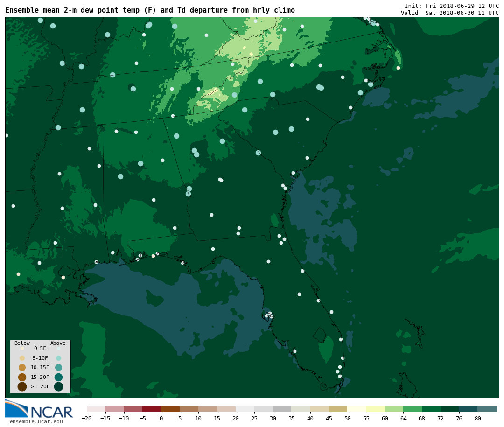The height and width of the screenshot is (427, 504).
Task: Click the above-80 slate colorbar swatch
Action: [x=487, y=409]
